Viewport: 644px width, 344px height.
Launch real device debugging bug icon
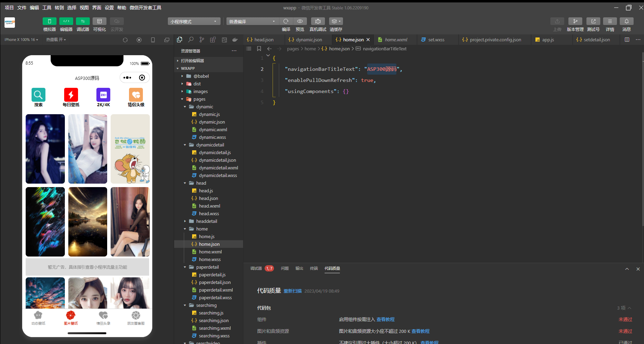pyautogui.click(x=318, y=22)
